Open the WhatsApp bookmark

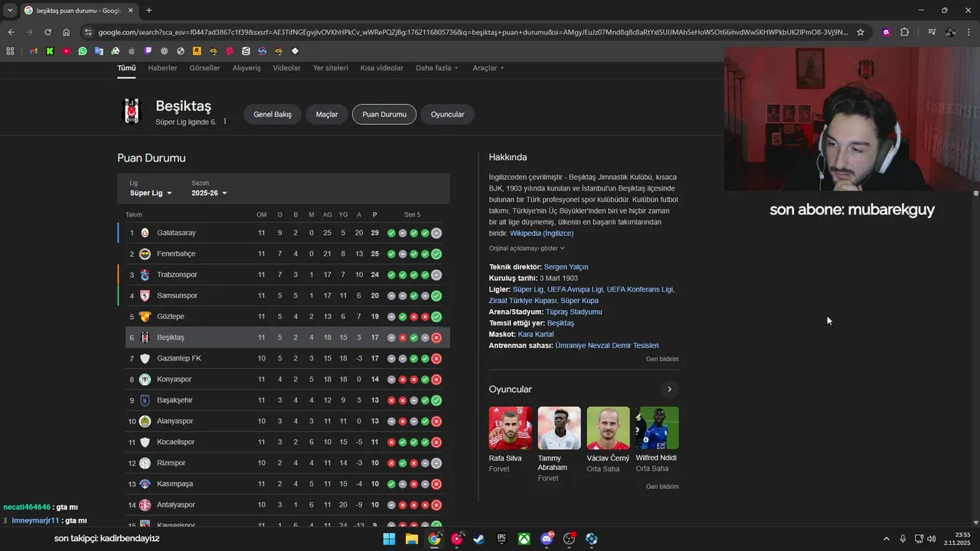pyautogui.click(x=83, y=51)
